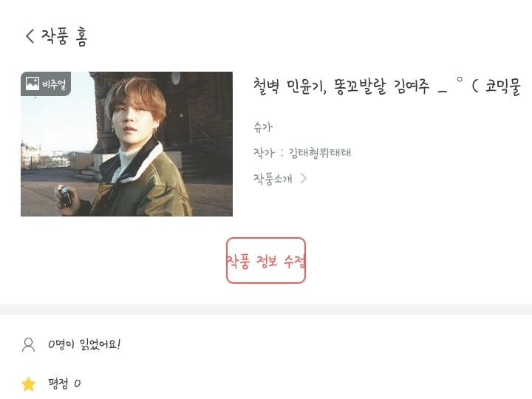Image resolution: width=532 pixels, height=399 pixels.
Task: Select the 비주얼 badge label
Action: [54, 83]
